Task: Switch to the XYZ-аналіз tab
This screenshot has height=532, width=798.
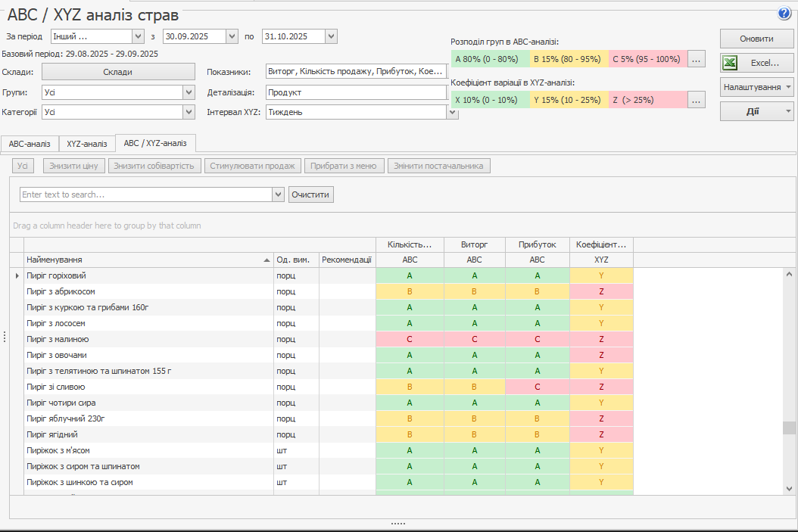Action: 87,143
